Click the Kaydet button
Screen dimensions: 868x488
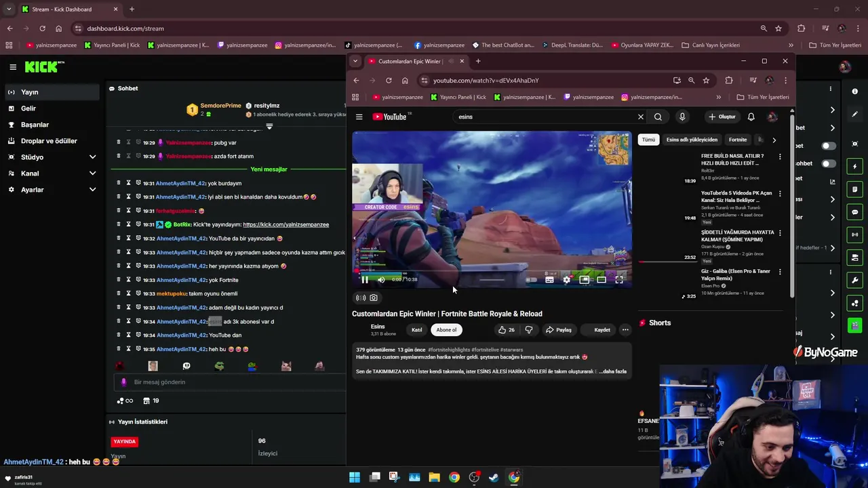tap(599, 330)
